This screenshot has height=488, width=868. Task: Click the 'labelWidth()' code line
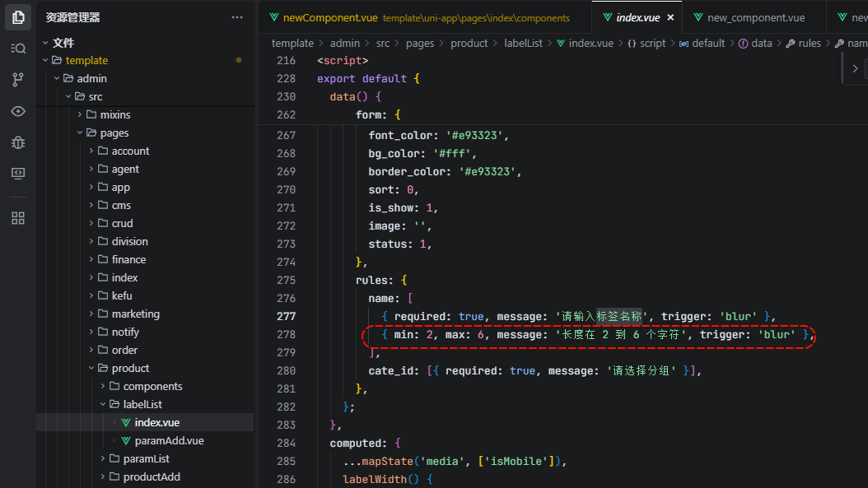(388, 479)
